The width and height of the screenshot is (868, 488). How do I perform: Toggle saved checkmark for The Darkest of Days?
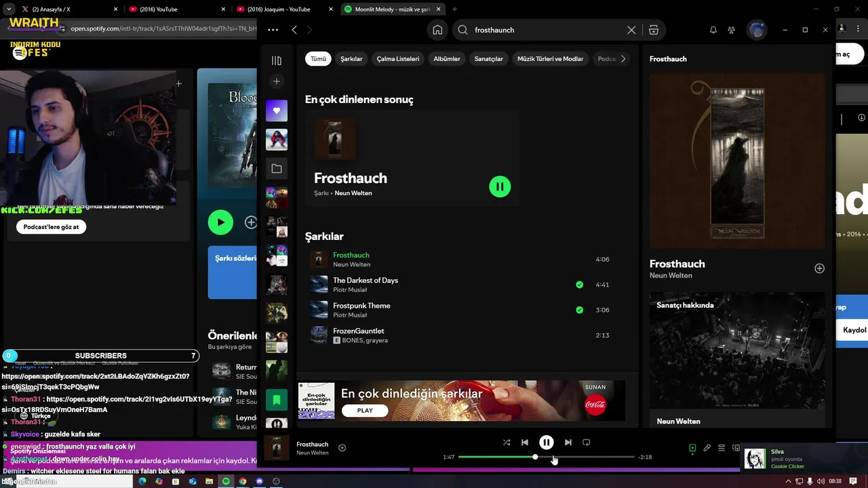click(x=579, y=285)
